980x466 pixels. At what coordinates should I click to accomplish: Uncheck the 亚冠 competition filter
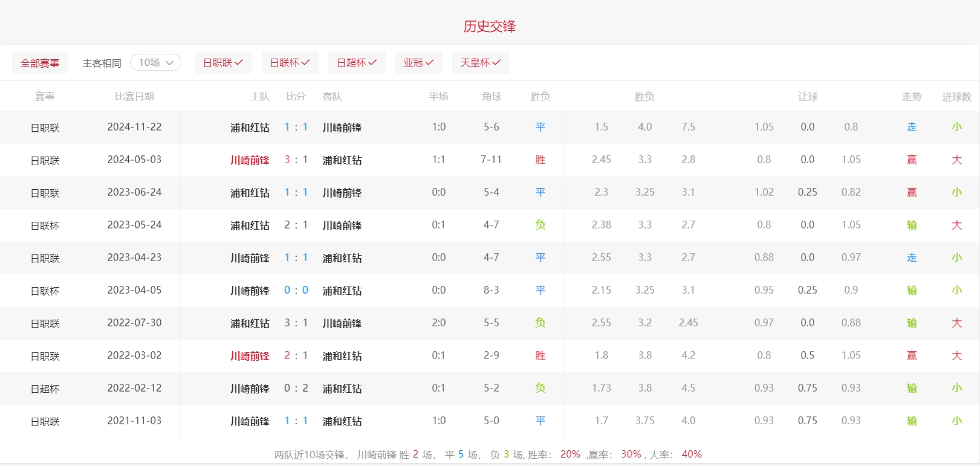tap(418, 63)
